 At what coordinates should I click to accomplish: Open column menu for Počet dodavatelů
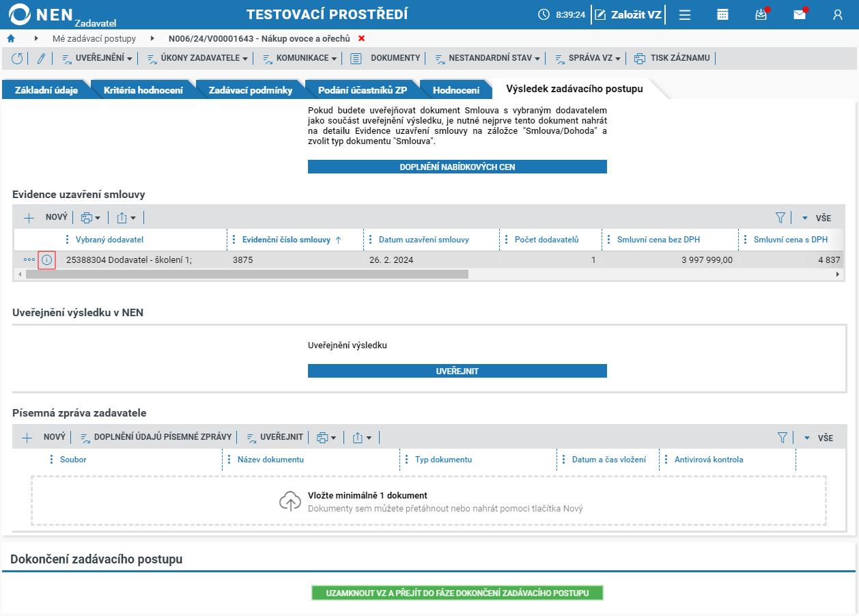(x=507, y=240)
